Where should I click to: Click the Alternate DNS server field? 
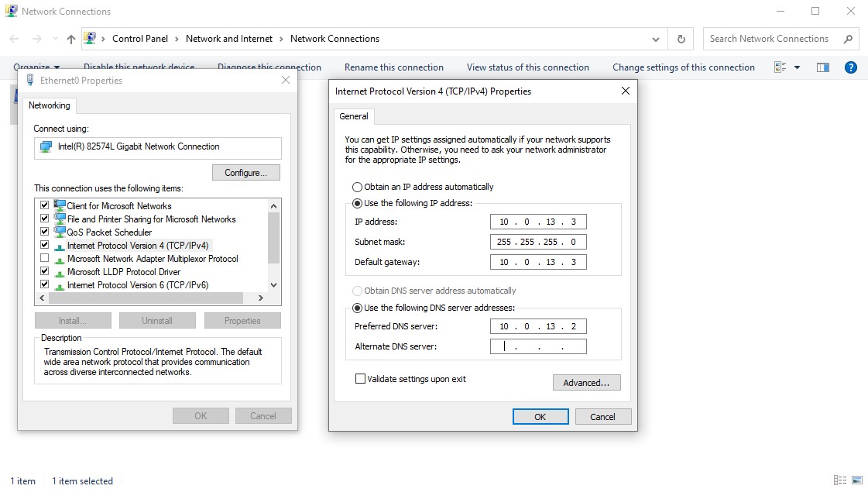(x=537, y=346)
